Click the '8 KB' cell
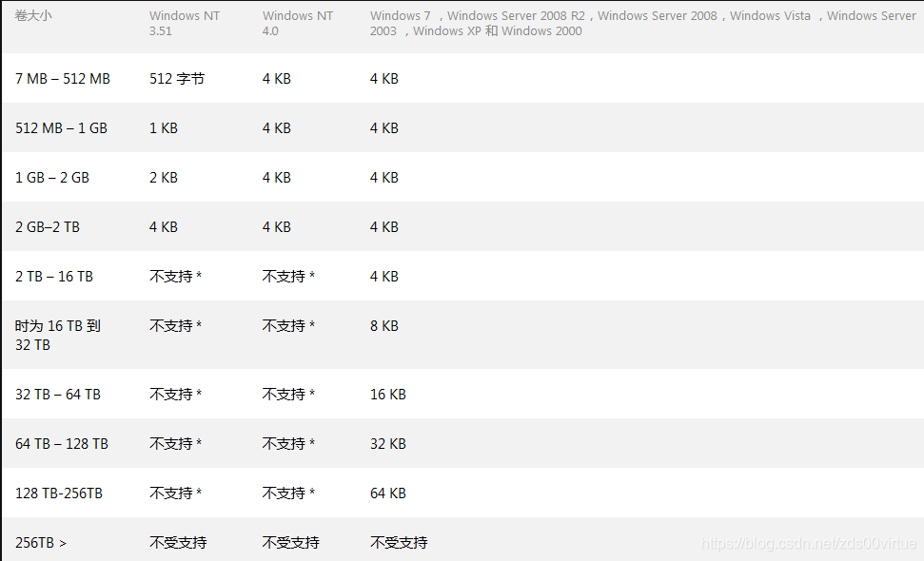The height and width of the screenshot is (561, 924). pyautogui.click(x=384, y=325)
